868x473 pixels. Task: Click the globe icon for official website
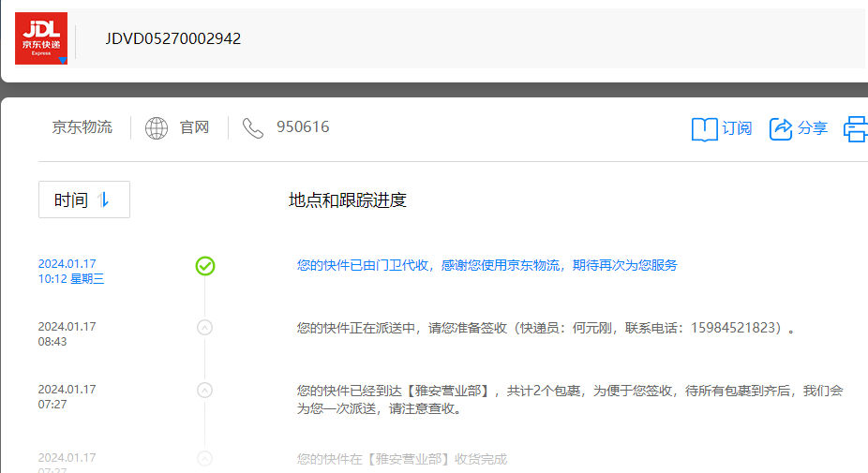157,127
